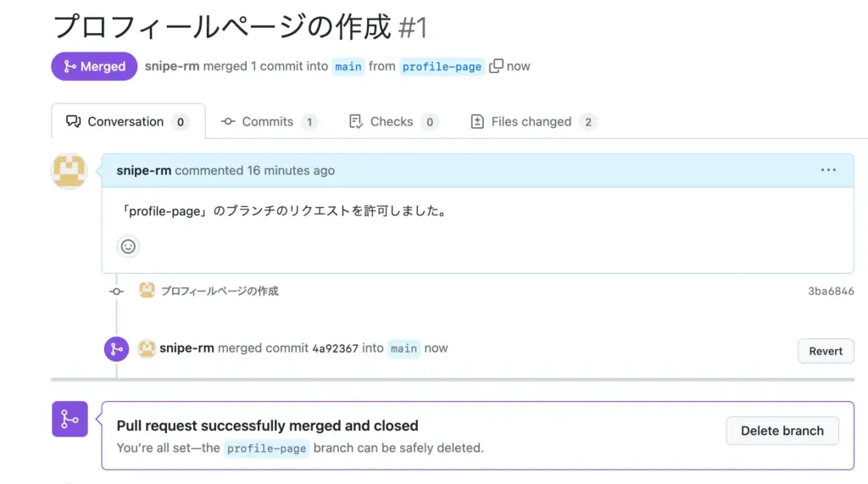Open the emoji reaction picker

[x=128, y=247]
